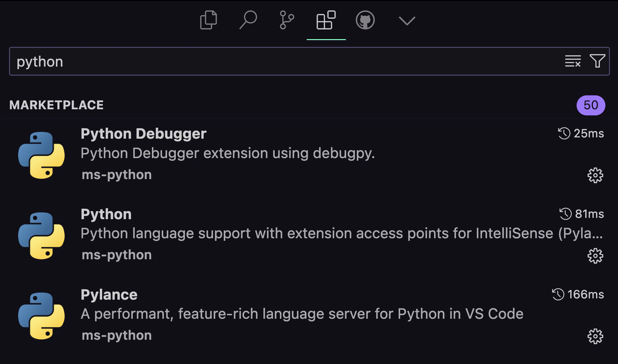Open the Python extension title

106,214
